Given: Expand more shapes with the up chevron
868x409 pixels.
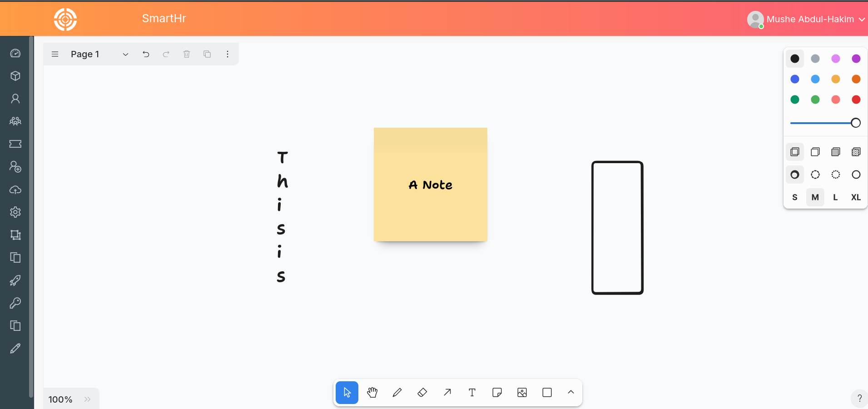Looking at the screenshot, I should (571, 393).
